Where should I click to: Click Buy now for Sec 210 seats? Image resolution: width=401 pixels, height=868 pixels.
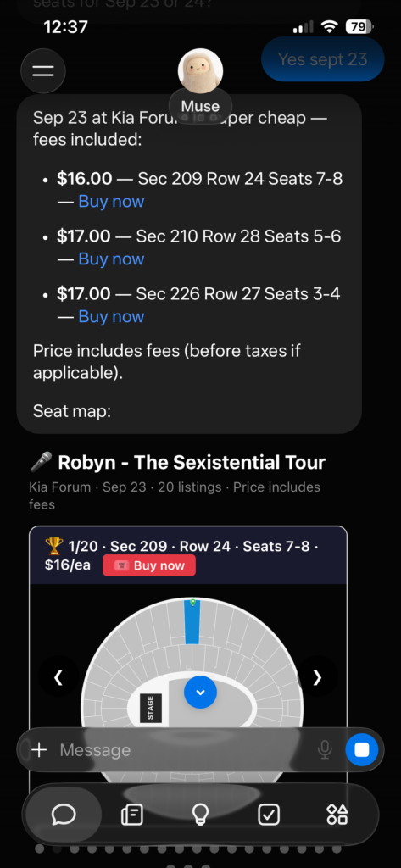pyautogui.click(x=111, y=259)
